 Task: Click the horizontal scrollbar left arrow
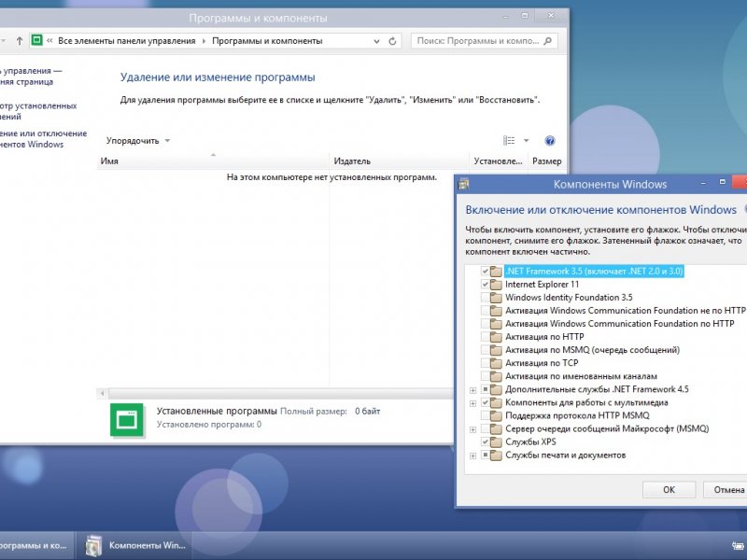pyautogui.click(x=103, y=393)
